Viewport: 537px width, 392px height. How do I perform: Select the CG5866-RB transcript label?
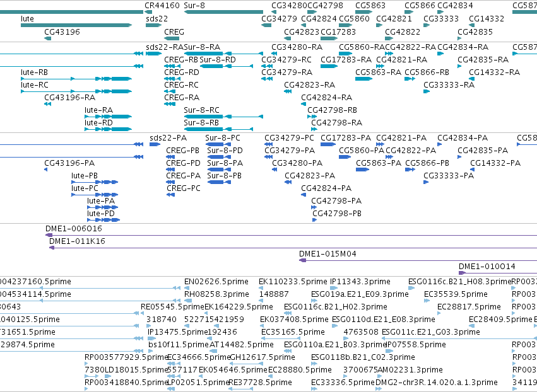pyautogui.click(x=427, y=72)
